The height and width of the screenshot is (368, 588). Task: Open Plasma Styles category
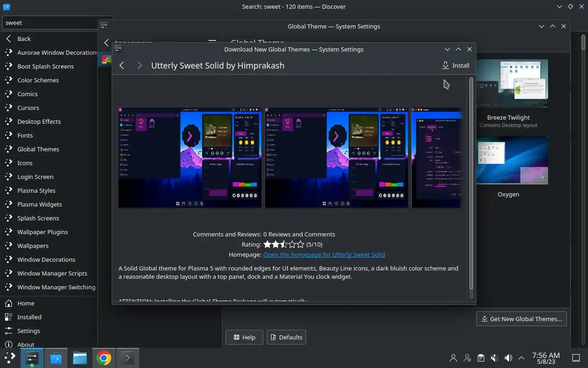click(49, 190)
